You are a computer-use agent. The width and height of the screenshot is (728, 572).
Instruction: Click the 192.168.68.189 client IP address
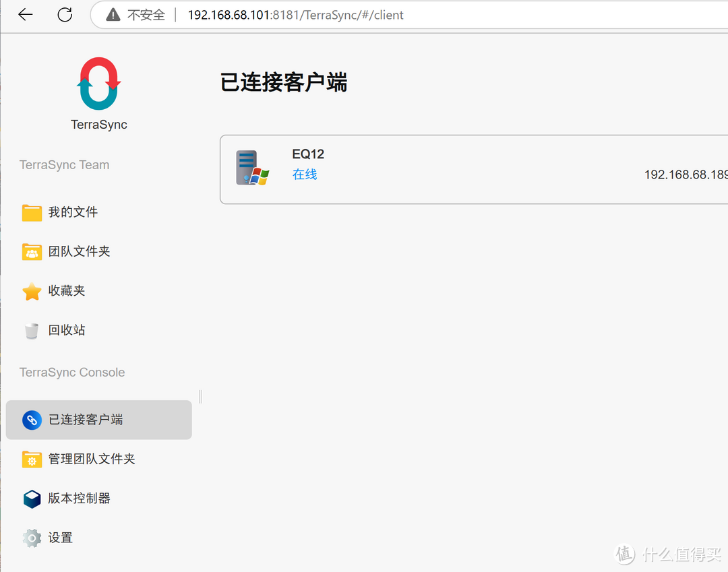[686, 174]
